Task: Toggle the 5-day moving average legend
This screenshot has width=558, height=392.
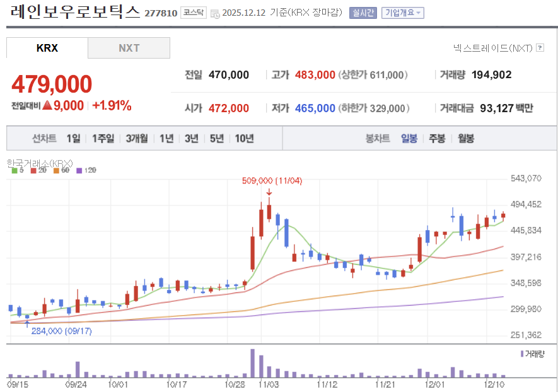Action: tap(18, 169)
